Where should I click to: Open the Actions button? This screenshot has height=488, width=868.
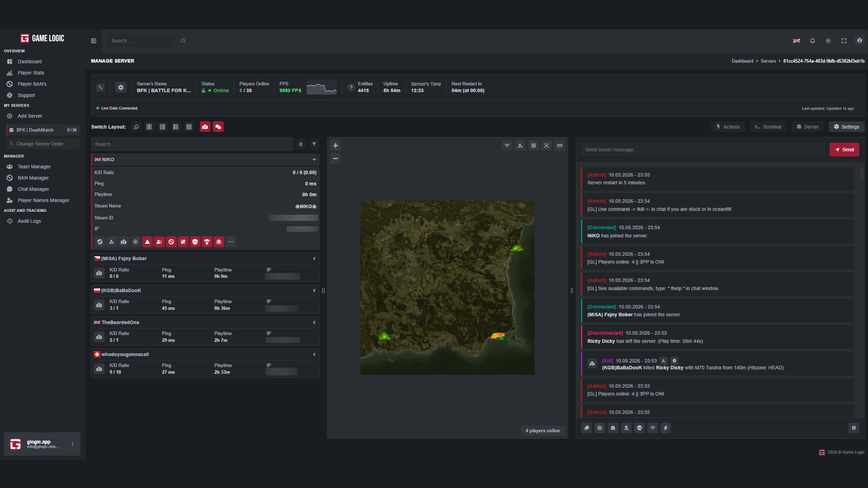pyautogui.click(x=728, y=127)
